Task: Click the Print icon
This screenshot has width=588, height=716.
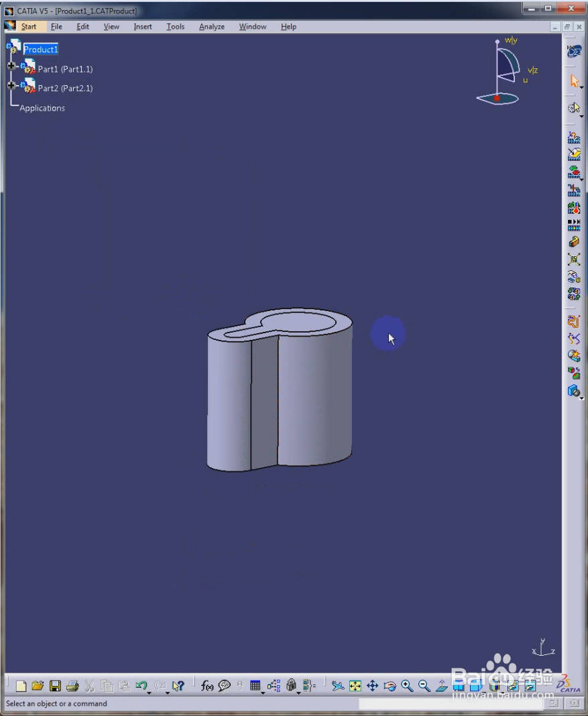Action: point(72,685)
